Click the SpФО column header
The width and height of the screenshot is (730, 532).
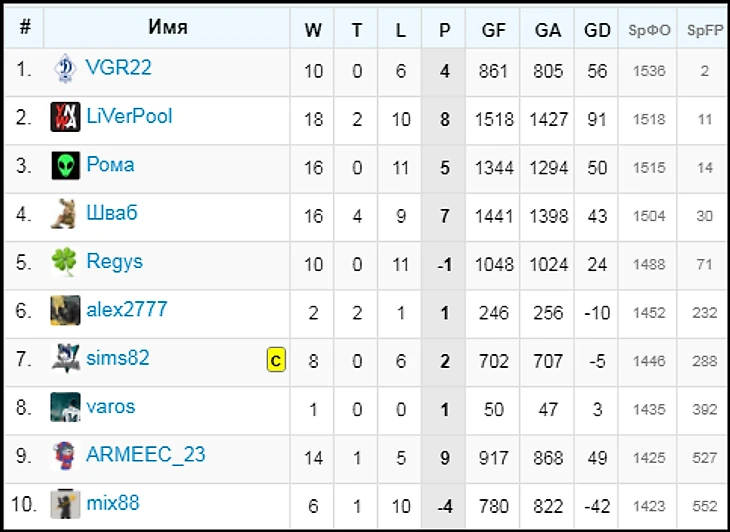649,30
